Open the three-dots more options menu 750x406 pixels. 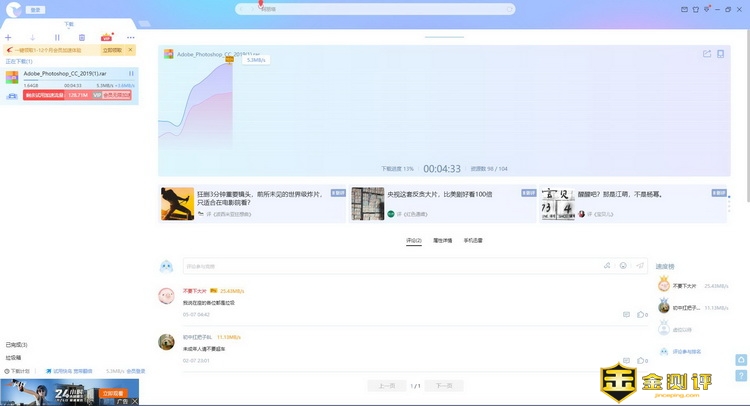[x=130, y=37]
